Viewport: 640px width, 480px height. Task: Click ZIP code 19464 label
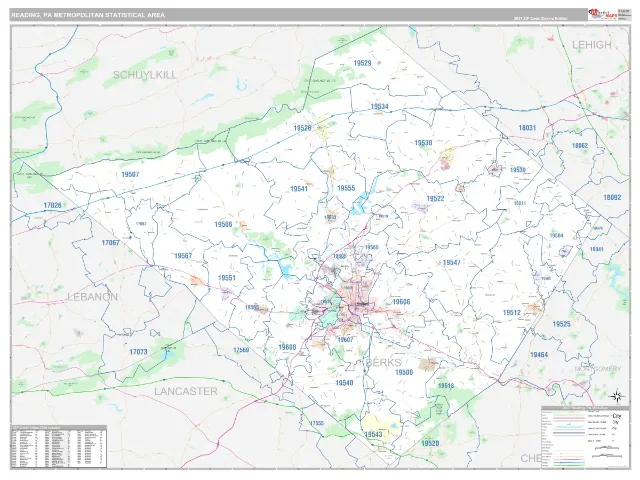click(x=539, y=355)
